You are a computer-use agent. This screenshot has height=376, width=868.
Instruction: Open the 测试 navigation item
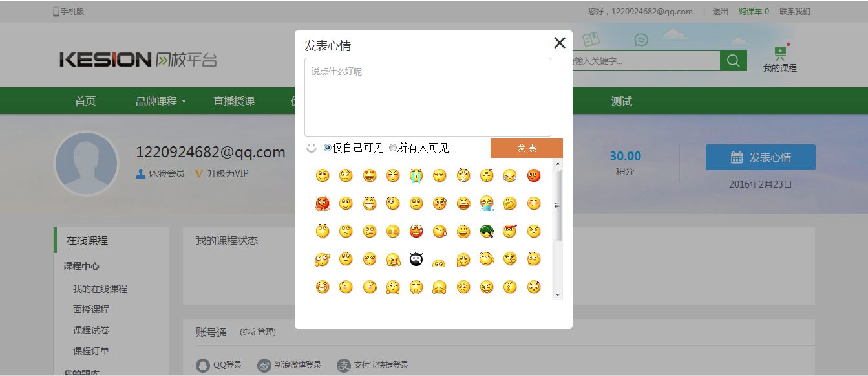(x=621, y=102)
